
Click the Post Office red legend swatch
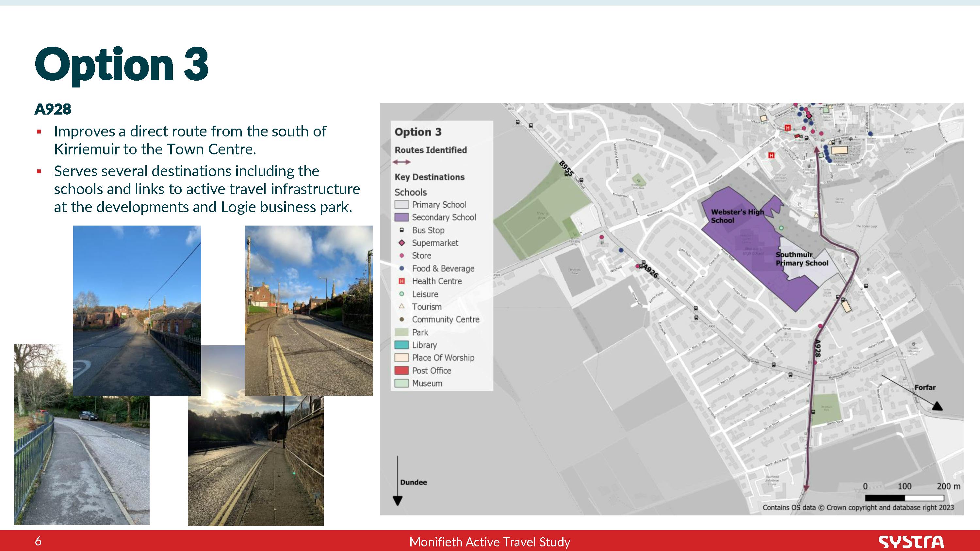pyautogui.click(x=401, y=370)
